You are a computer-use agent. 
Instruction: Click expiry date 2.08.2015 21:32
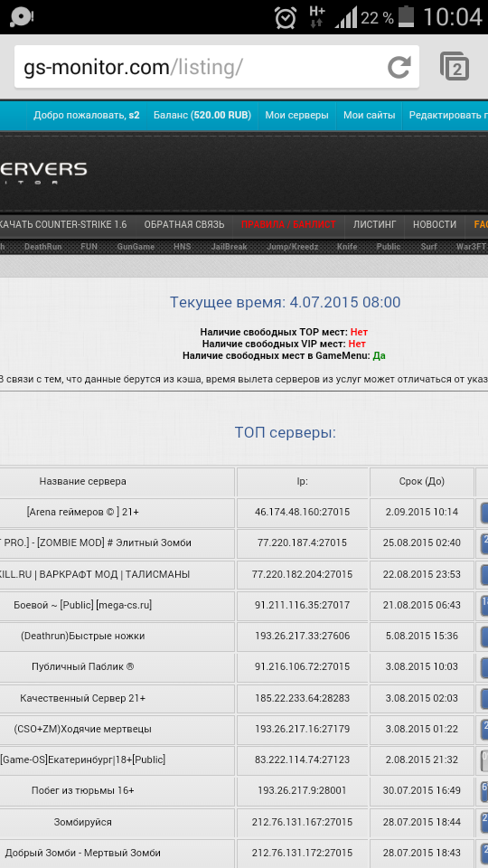point(422,760)
